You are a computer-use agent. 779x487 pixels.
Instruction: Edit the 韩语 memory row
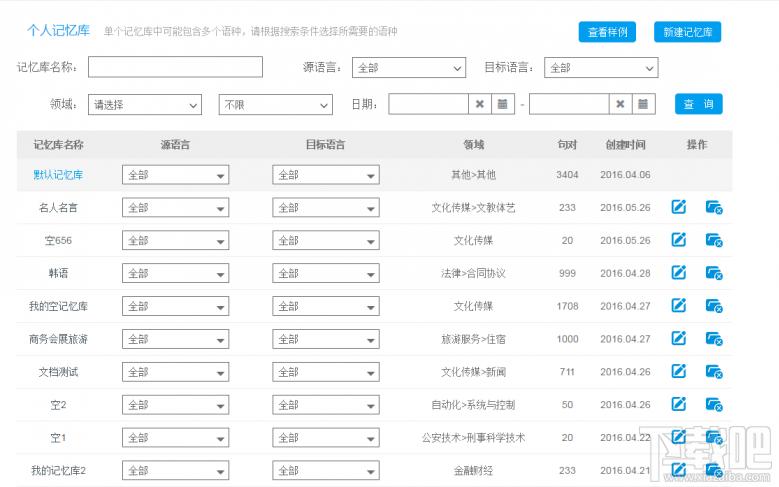point(679,272)
